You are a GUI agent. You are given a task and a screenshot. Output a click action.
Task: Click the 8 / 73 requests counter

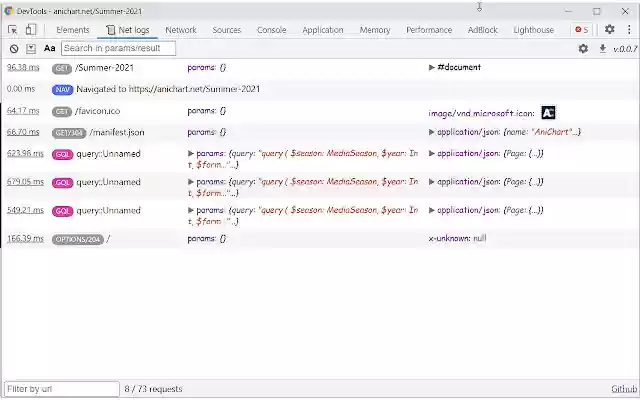pyautogui.click(x=153, y=389)
